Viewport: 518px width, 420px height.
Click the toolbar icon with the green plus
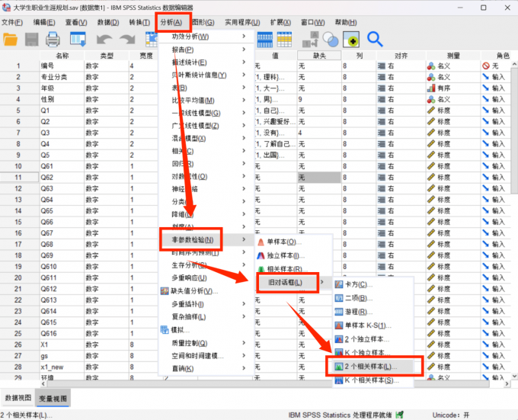click(x=351, y=40)
